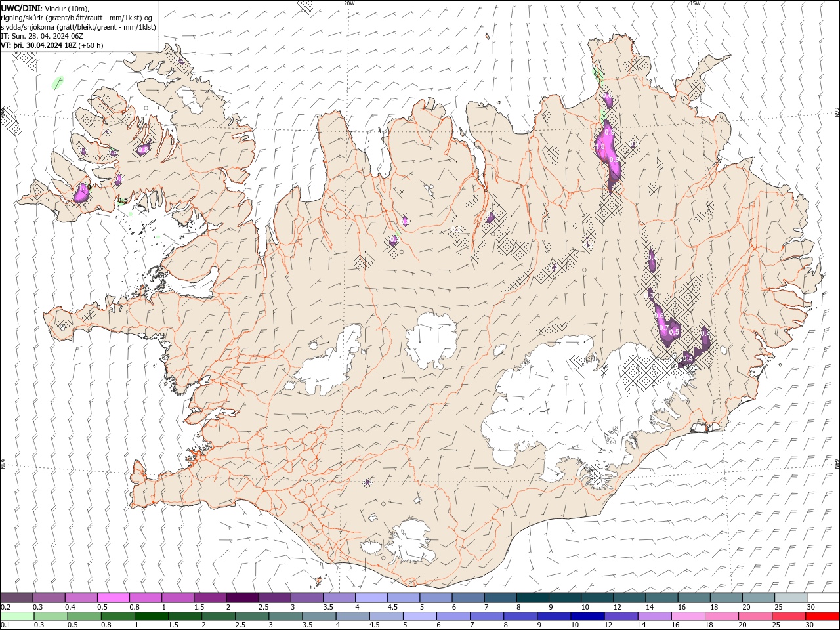Pick dark teal 8–9 swatch in upper legend

(532, 598)
